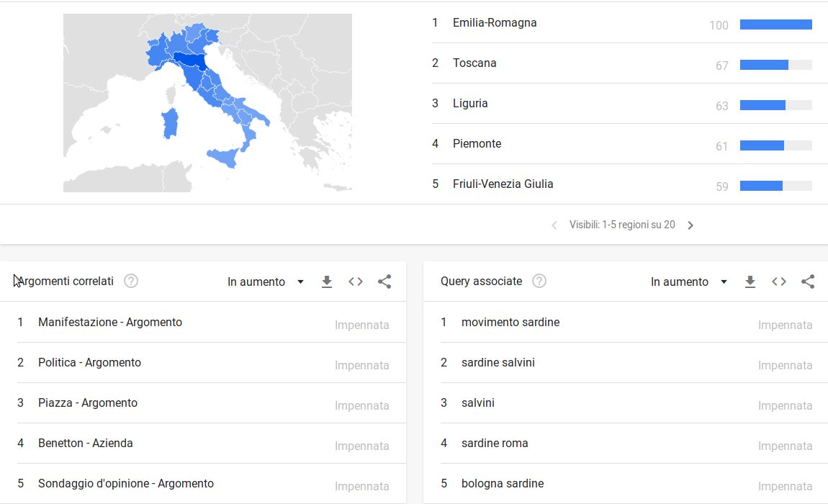Expand the Query associate 'In aumento' dropdown
Image resolution: width=828 pixels, height=504 pixels.
(x=689, y=282)
